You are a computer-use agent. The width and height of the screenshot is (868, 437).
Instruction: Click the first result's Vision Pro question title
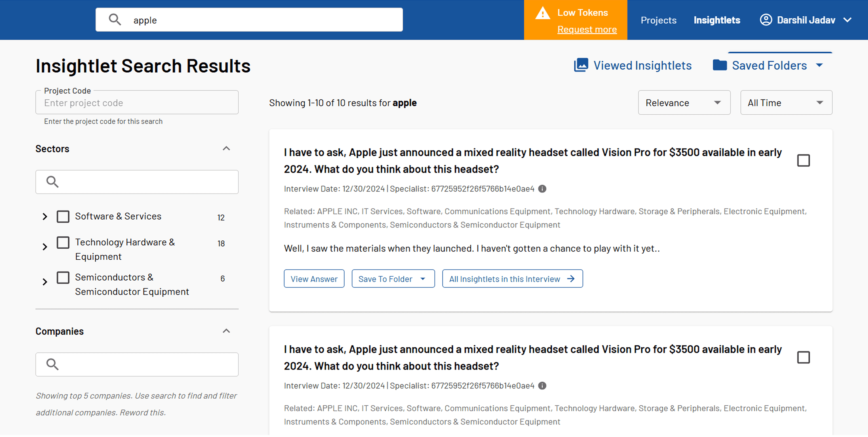533,161
